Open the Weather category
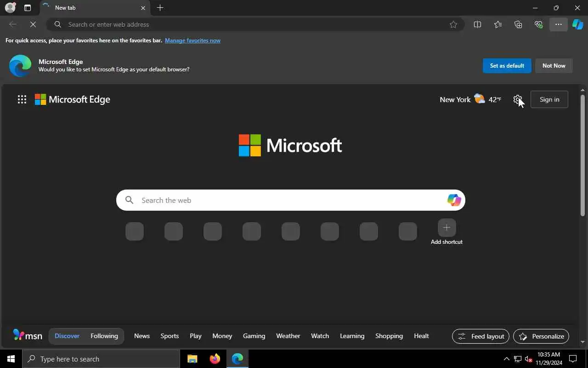Viewport: 588px width, 368px height. click(288, 336)
